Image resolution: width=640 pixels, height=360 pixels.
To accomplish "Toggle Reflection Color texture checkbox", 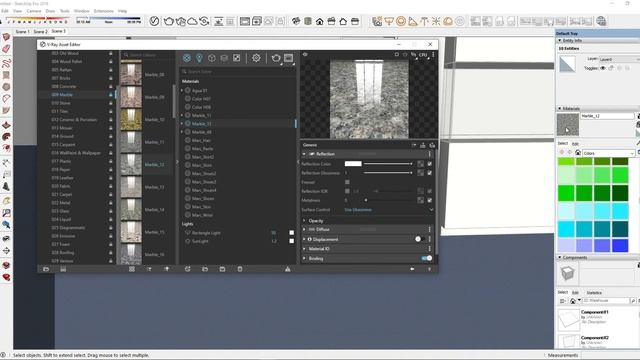I will click(x=429, y=164).
